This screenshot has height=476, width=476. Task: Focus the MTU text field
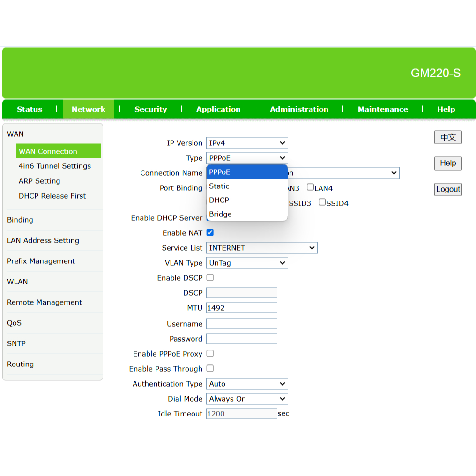coord(241,308)
